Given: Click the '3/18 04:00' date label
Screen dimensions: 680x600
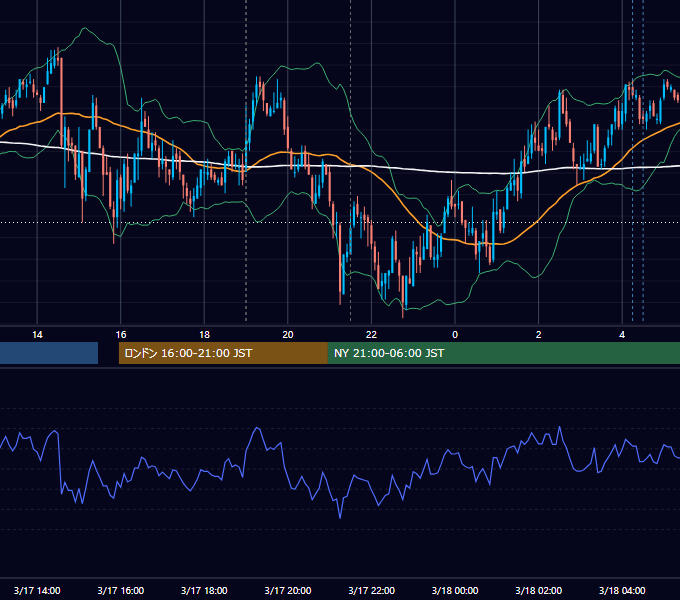Looking at the screenshot, I should pos(622,590).
